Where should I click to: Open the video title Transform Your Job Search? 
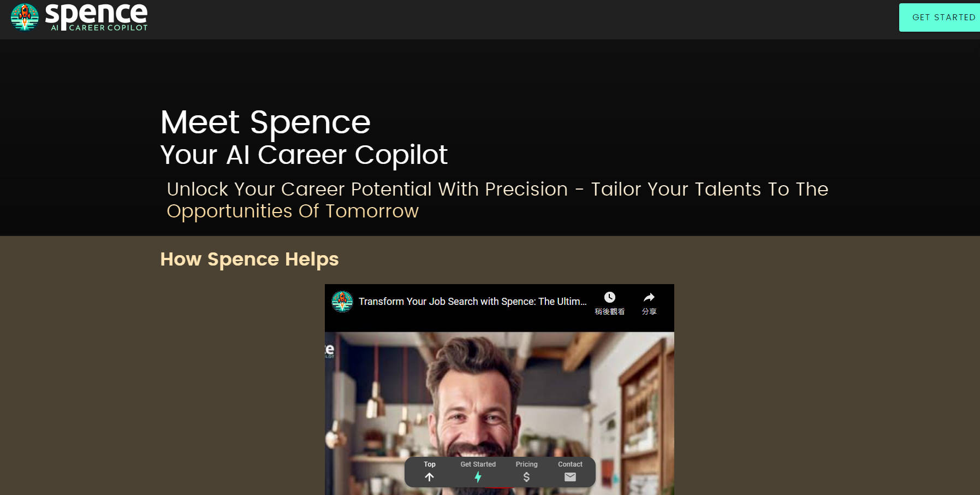pyautogui.click(x=473, y=301)
